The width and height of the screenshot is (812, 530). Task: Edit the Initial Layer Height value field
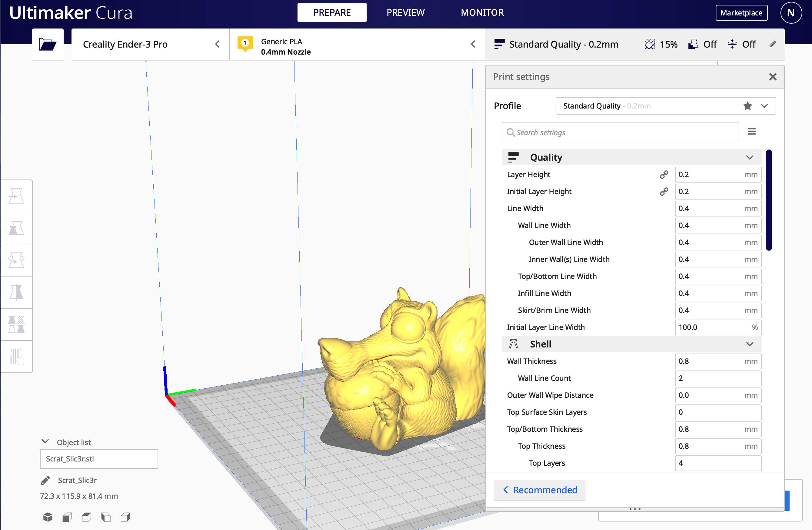point(718,192)
